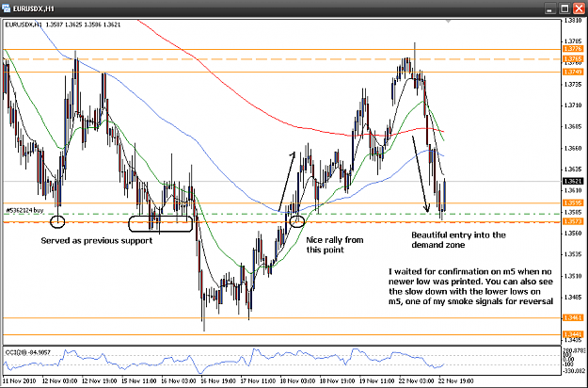Minimize the EURUSDX,H1 chart window
This screenshot has width=588, height=388.
pyautogui.click(x=550, y=8)
